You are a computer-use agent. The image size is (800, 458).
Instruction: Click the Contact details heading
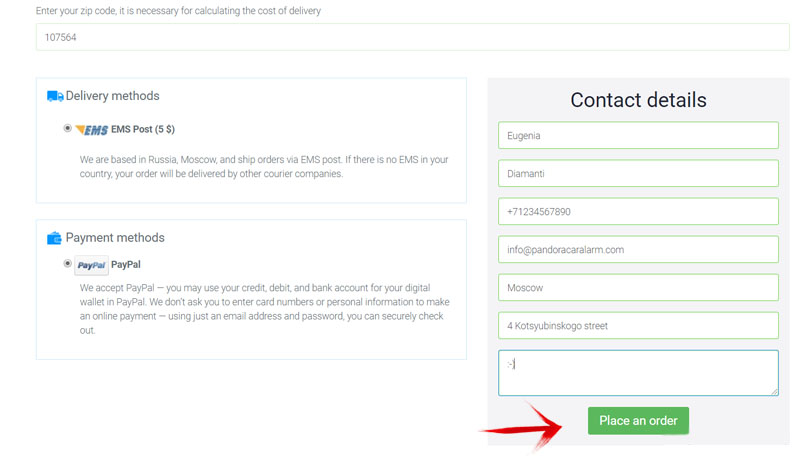[x=638, y=100]
